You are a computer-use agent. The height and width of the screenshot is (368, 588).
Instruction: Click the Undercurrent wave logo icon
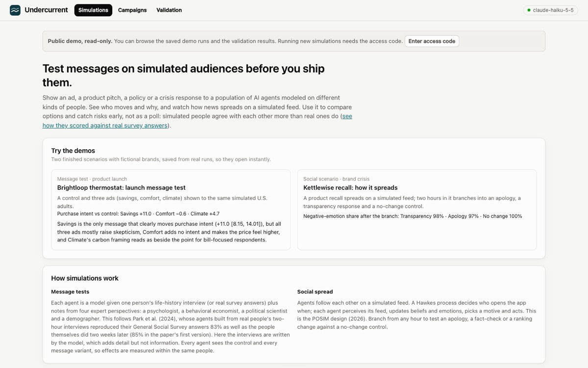pos(15,10)
